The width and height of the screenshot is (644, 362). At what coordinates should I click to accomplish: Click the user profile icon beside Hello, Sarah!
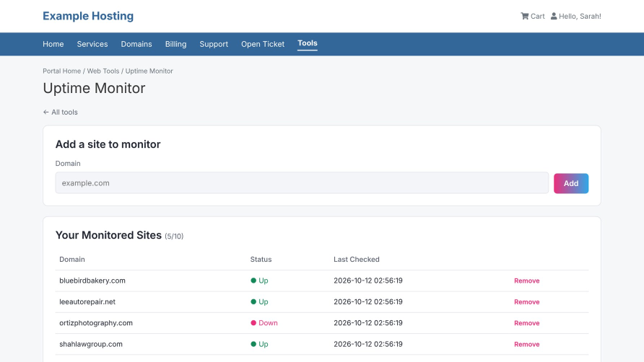554,16
